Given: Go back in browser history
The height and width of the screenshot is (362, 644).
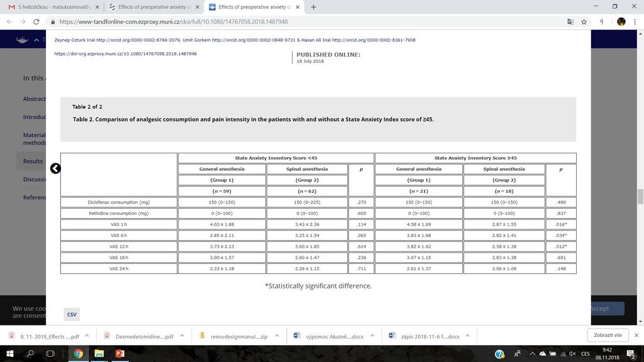Looking at the screenshot, I should click(9, 22).
